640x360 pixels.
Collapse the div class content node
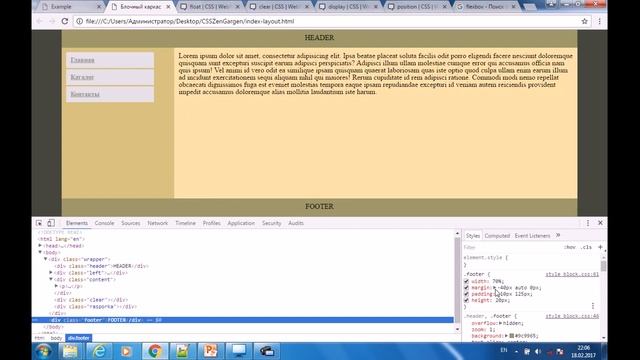click(51, 279)
